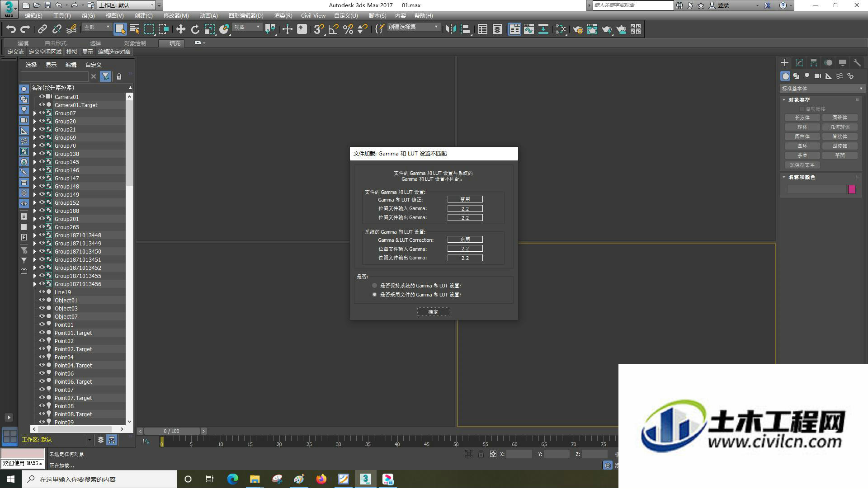Expand the Group69 tree node

click(34, 137)
